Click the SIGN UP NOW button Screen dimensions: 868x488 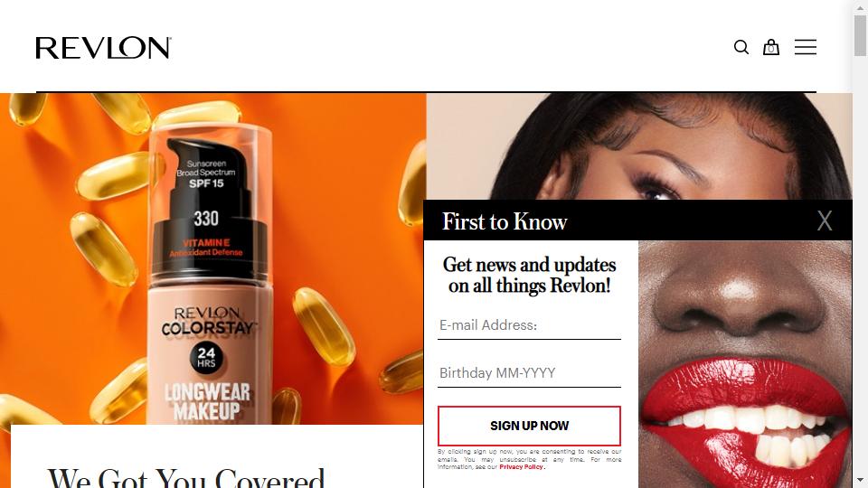[x=529, y=426]
